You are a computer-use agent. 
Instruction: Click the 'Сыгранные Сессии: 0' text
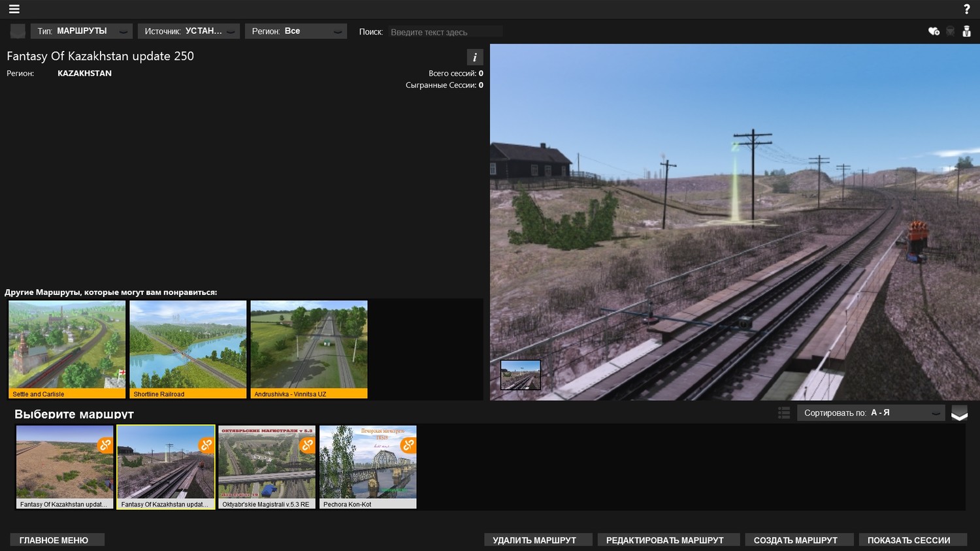pyautogui.click(x=444, y=85)
